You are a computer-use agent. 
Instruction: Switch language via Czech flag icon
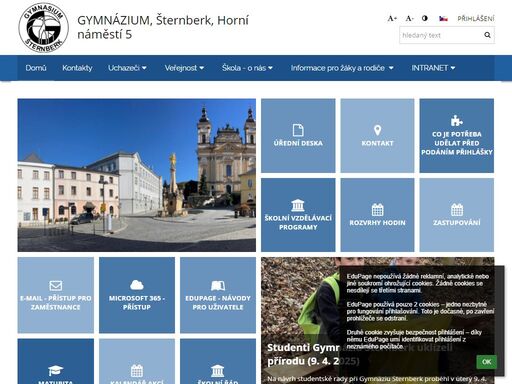(x=443, y=19)
